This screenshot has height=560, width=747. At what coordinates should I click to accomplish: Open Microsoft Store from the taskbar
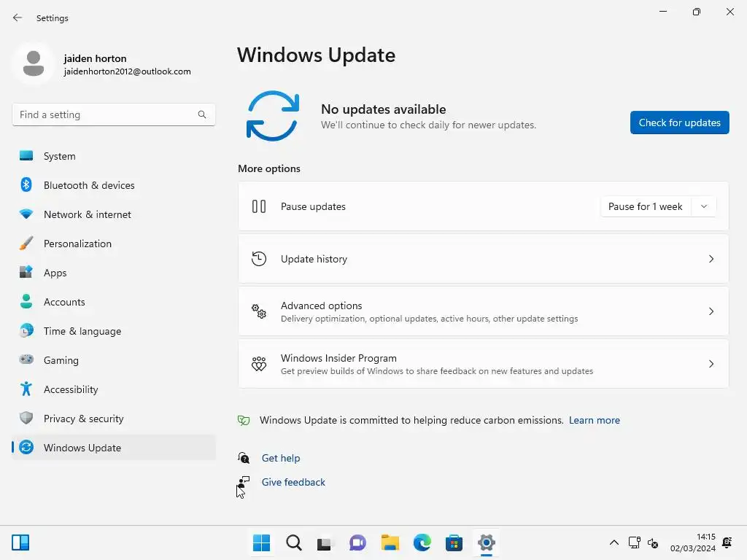[x=454, y=542]
